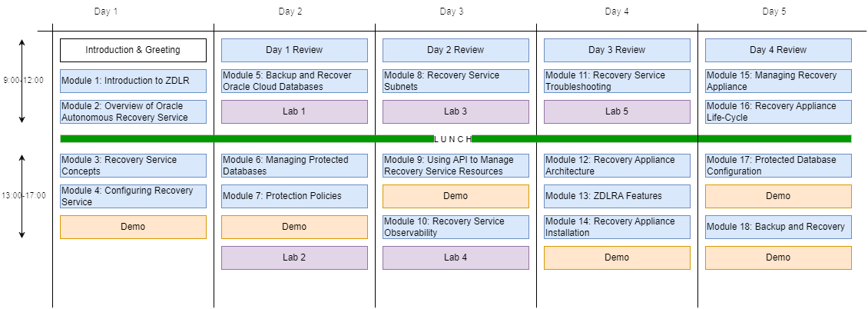Viewport: 868px width, 309px height.
Task: Click Module 7: Protection Policies
Action: (x=294, y=196)
